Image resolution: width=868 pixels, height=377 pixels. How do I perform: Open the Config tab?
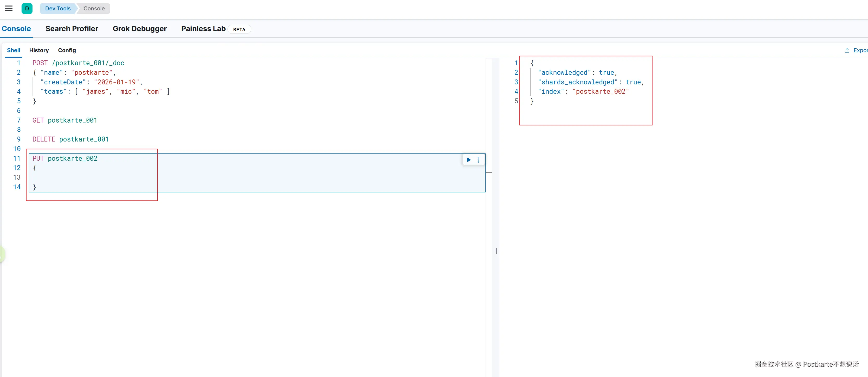click(67, 50)
